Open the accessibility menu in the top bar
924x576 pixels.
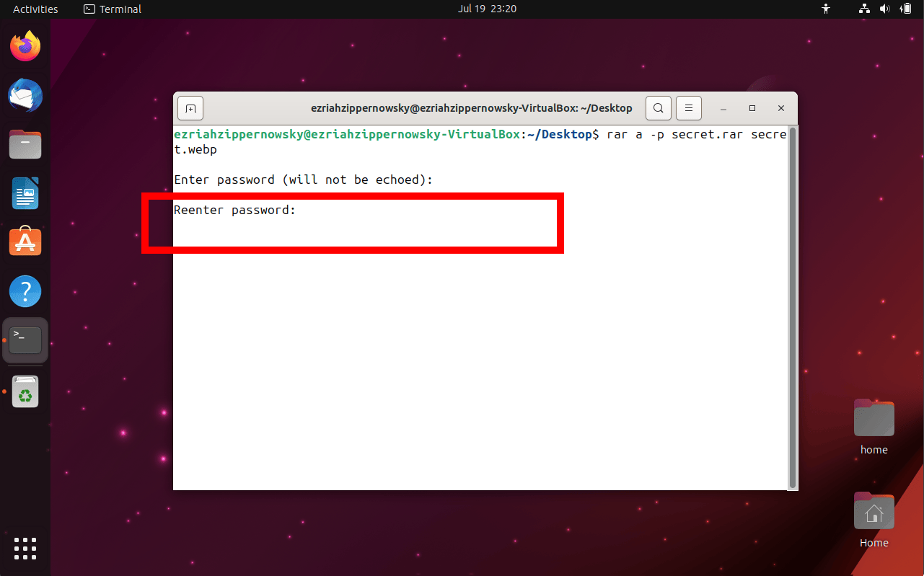827,9
